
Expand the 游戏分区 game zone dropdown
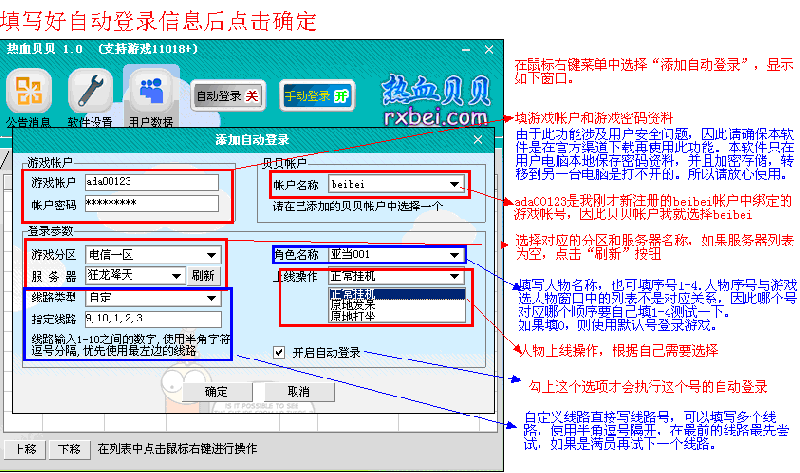click(211, 255)
